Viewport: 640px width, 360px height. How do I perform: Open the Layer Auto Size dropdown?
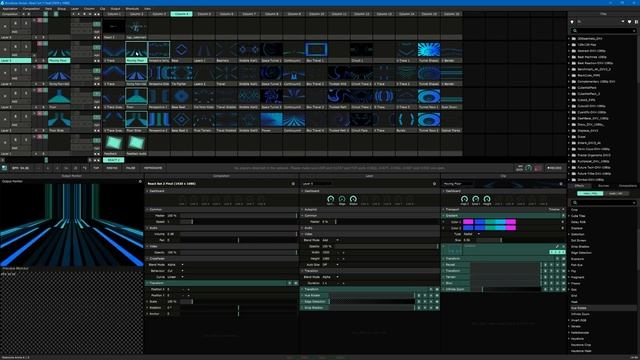point(330,265)
